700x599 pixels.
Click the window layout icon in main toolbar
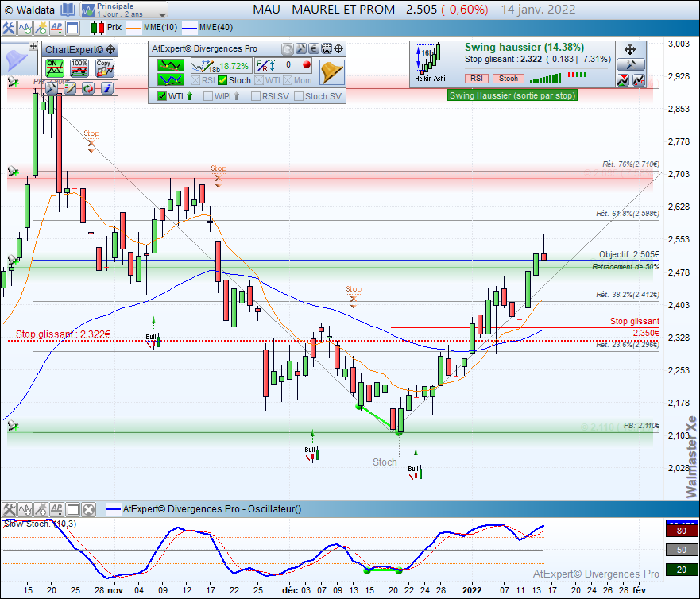coord(72,28)
